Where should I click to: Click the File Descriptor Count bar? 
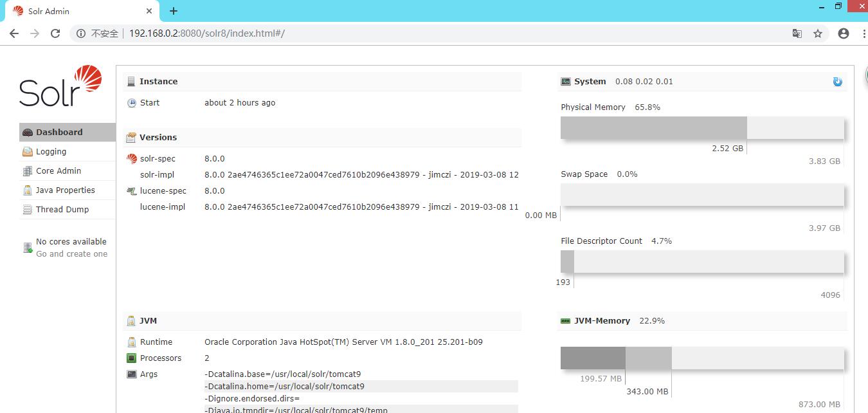pyautogui.click(x=702, y=262)
